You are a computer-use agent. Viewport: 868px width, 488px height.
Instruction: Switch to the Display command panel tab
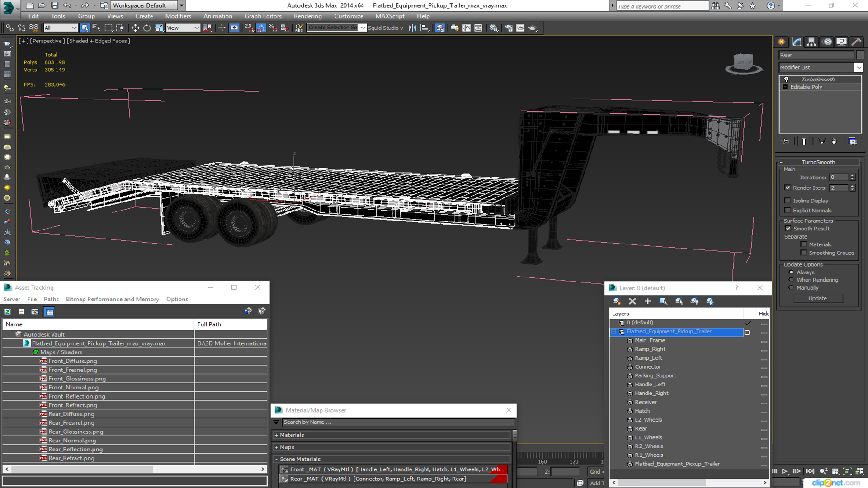point(841,42)
